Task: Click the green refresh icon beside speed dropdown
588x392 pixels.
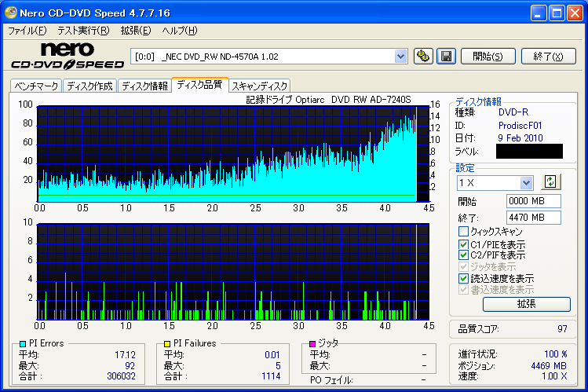Action: pos(550,182)
